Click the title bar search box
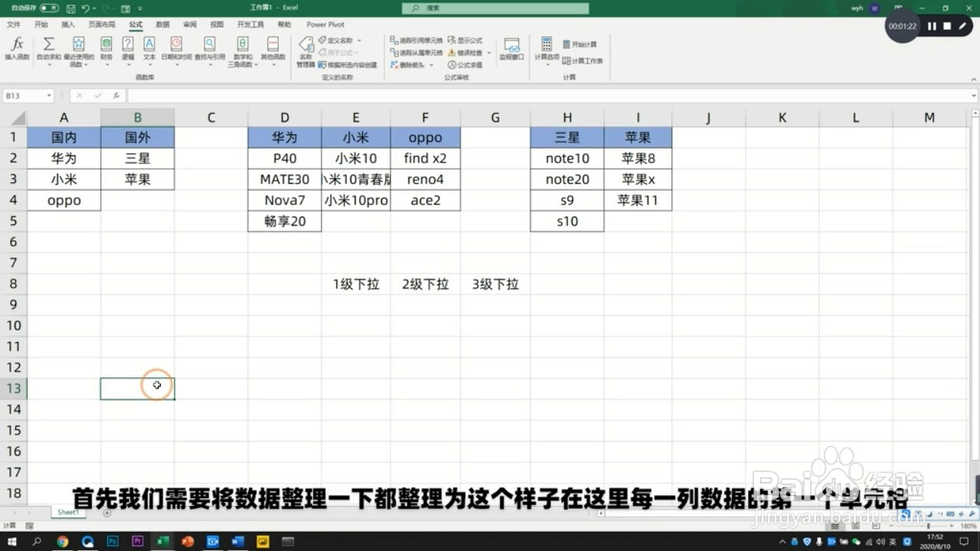 coord(495,8)
